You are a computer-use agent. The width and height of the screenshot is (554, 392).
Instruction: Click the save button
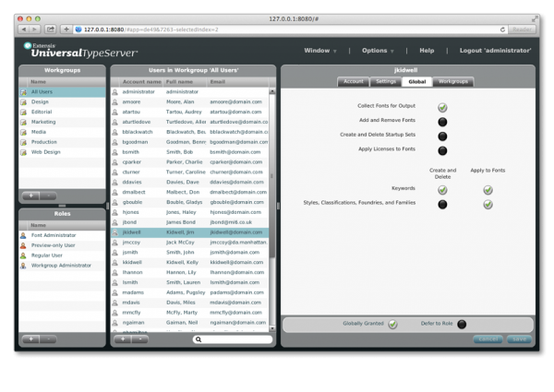pyautogui.click(x=519, y=339)
